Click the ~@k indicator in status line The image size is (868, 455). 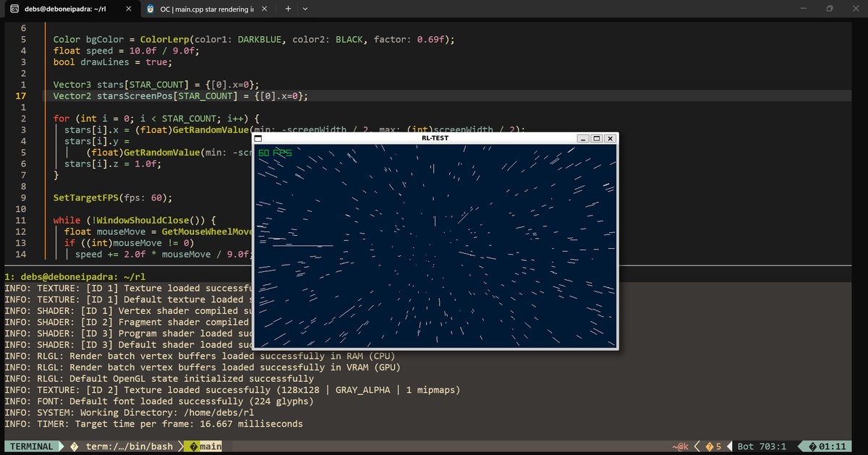681,446
